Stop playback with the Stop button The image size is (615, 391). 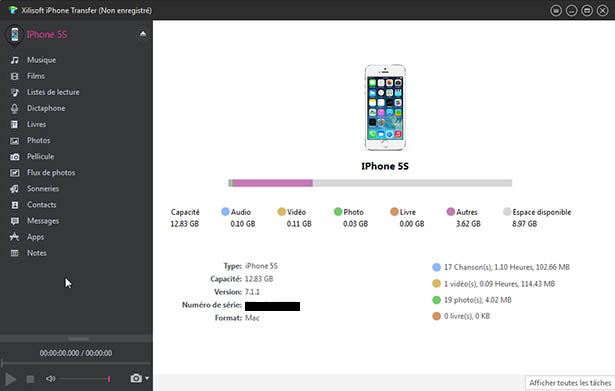point(30,379)
